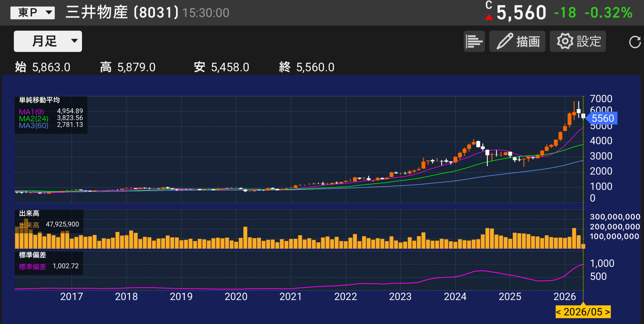The width and height of the screenshot is (644, 324).
Task: Select the MA2(24) moving average legend
Action: click(34, 119)
